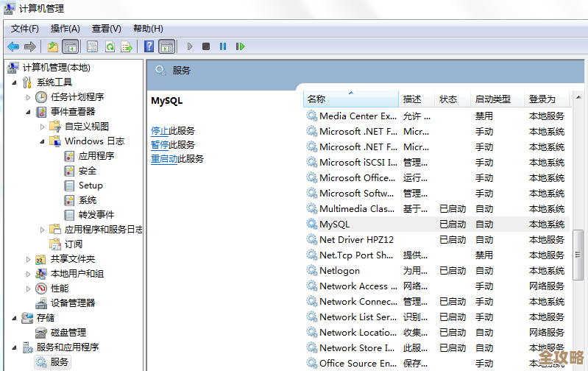
Task: Expand the 任务计划程序 node
Action: 28,97
